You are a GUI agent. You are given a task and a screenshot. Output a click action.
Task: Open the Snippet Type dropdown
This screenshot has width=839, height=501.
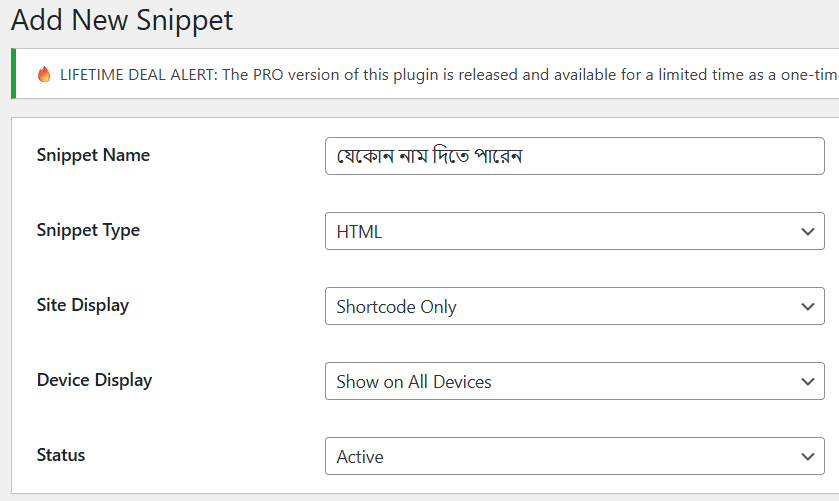(574, 231)
